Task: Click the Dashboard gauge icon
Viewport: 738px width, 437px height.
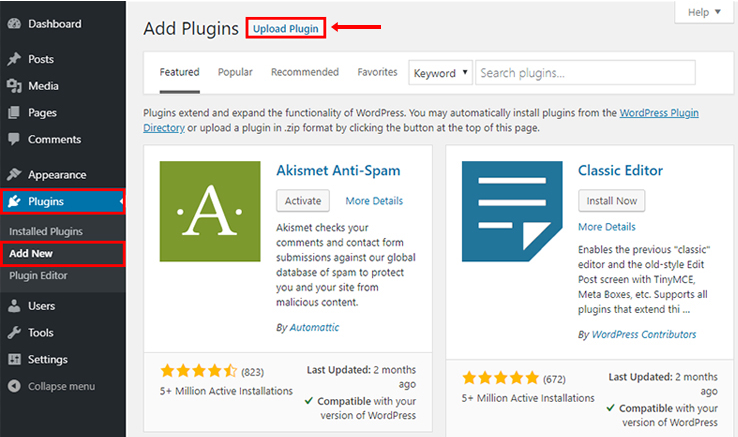Action: tap(15, 24)
